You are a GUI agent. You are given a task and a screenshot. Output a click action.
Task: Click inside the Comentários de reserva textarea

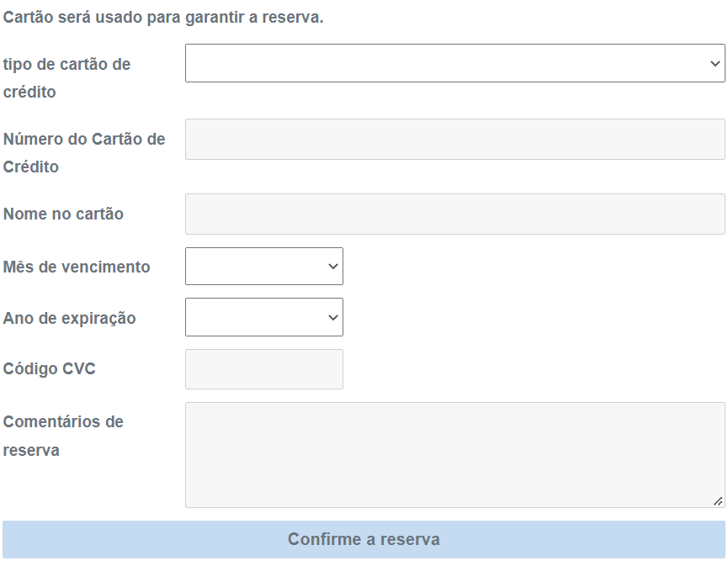click(x=454, y=454)
